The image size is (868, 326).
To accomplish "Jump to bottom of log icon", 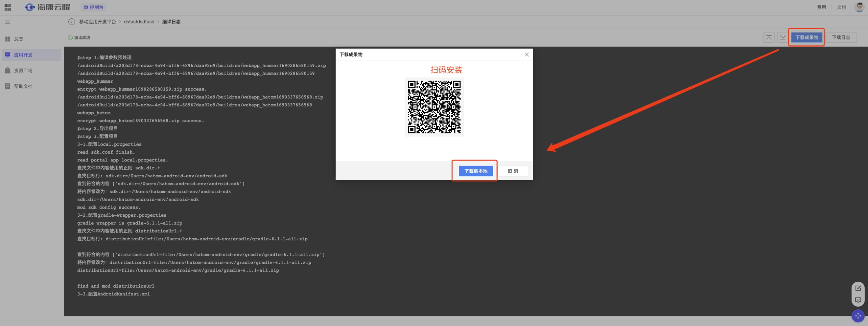I will [783, 37].
